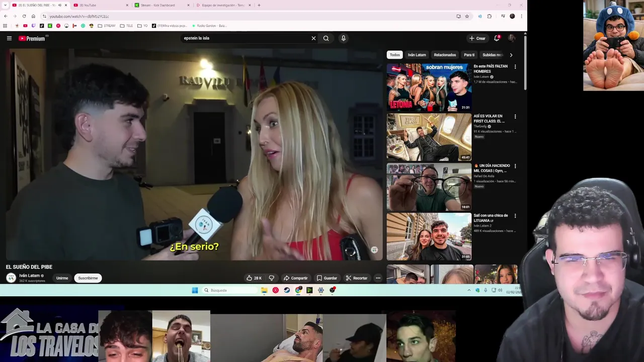Screen dimensions: 644x362
Task: Open the Windows Start button
Action: 195,290
